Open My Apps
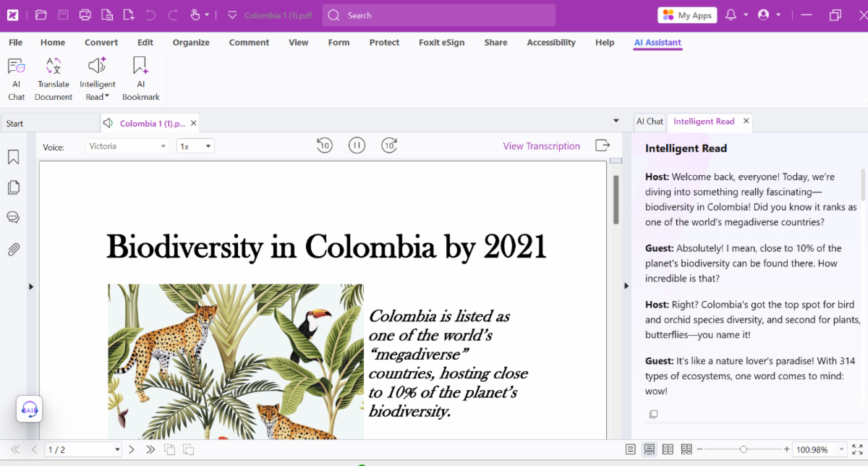The width and height of the screenshot is (868, 466). tap(686, 15)
